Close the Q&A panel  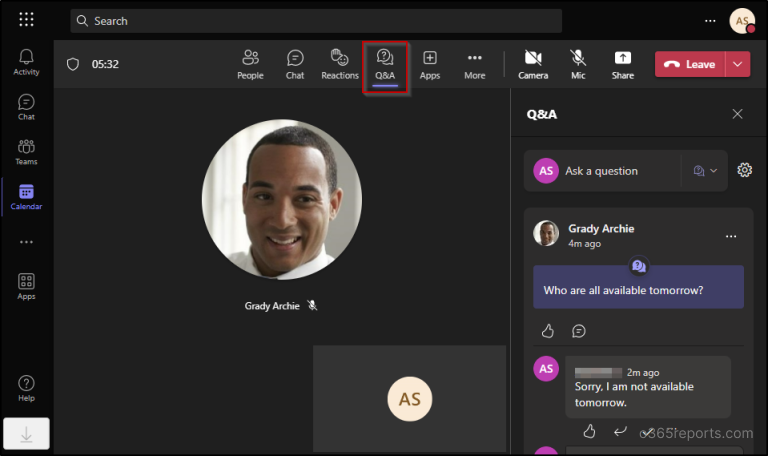[737, 114]
